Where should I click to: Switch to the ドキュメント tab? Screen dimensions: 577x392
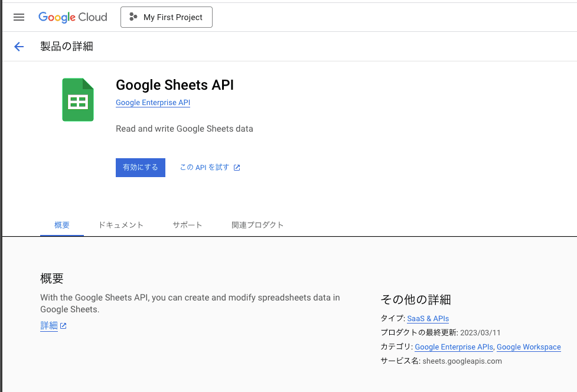click(120, 225)
